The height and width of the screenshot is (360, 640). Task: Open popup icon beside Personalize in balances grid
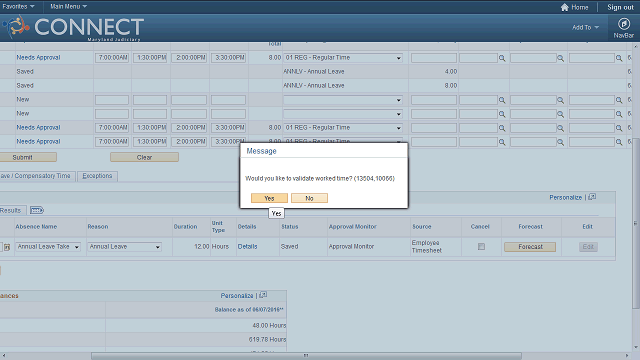click(263, 295)
